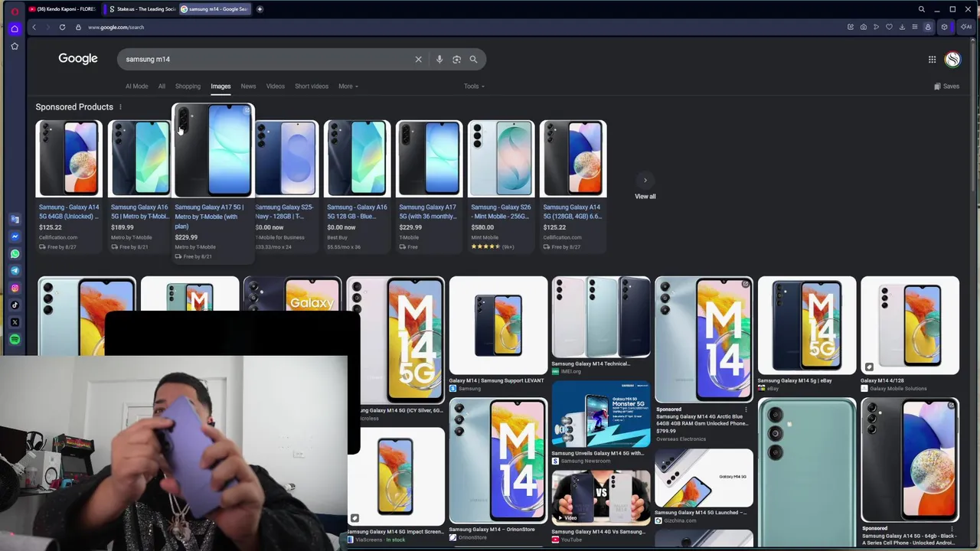Expand the Tools dropdown
This screenshot has width=980, height=551.
coord(474,86)
